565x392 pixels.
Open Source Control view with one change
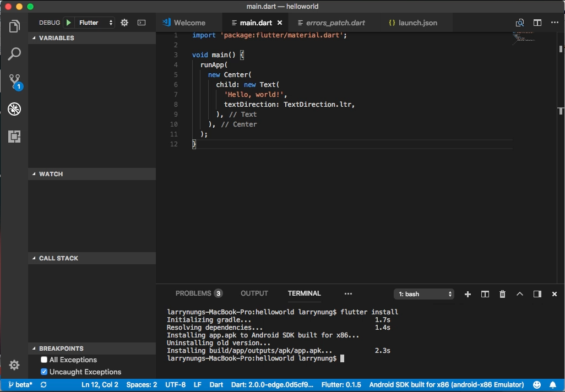click(15, 82)
